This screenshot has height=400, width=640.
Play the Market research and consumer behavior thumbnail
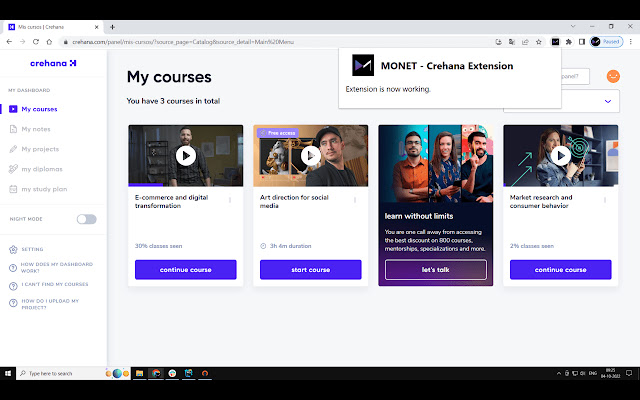click(560, 156)
